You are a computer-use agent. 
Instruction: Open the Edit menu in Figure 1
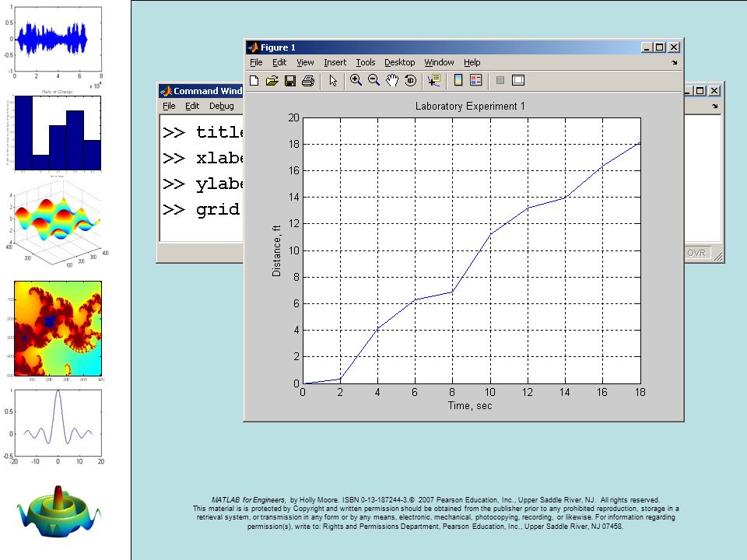coord(279,62)
